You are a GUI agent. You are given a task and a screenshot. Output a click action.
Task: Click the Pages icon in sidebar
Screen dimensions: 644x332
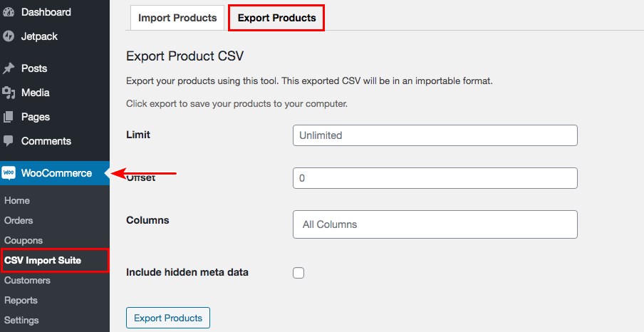(x=9, y=117)
